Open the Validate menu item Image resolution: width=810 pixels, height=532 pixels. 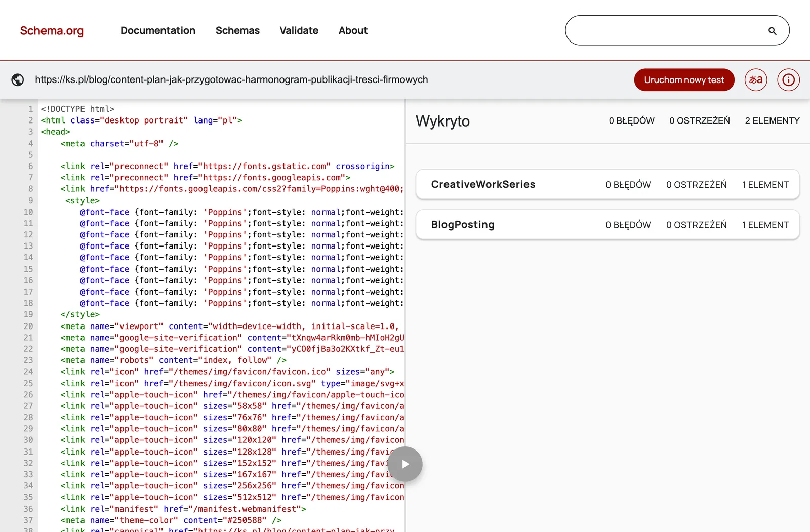[x=299, y=30]
